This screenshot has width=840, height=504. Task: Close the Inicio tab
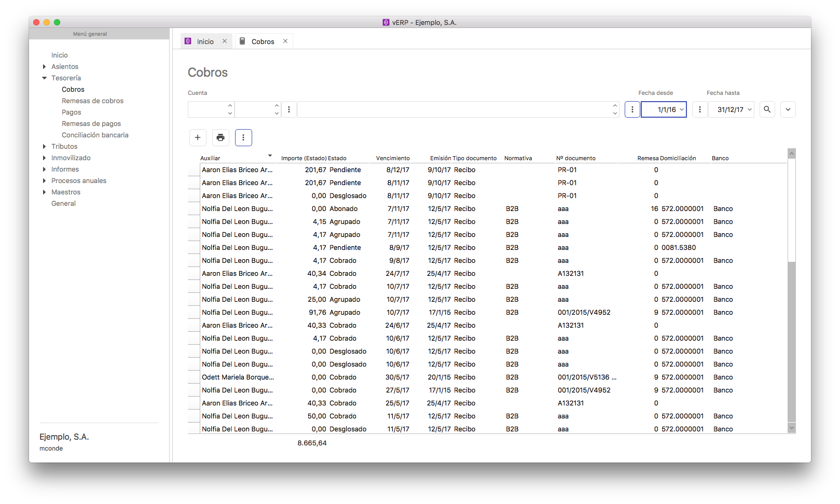tap(225, 41)
